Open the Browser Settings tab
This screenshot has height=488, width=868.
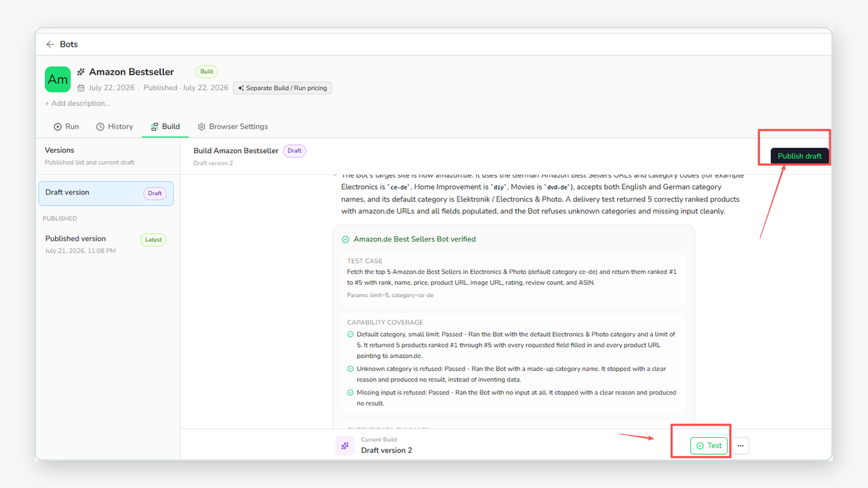233,127
